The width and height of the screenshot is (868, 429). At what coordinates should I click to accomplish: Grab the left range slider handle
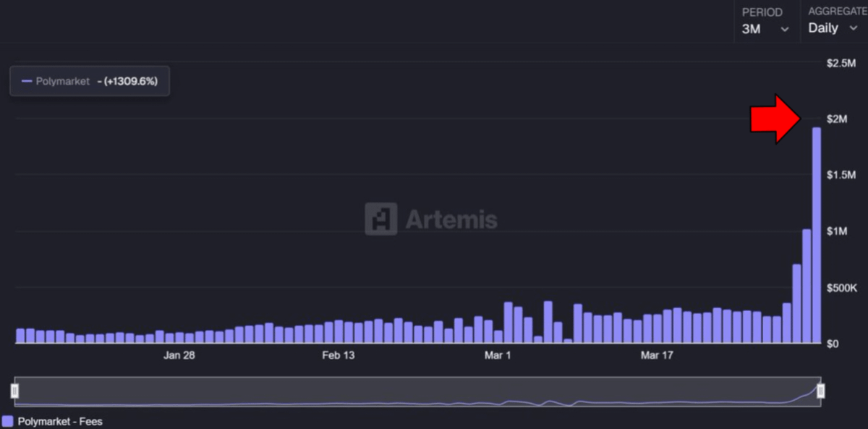(14, 391)
